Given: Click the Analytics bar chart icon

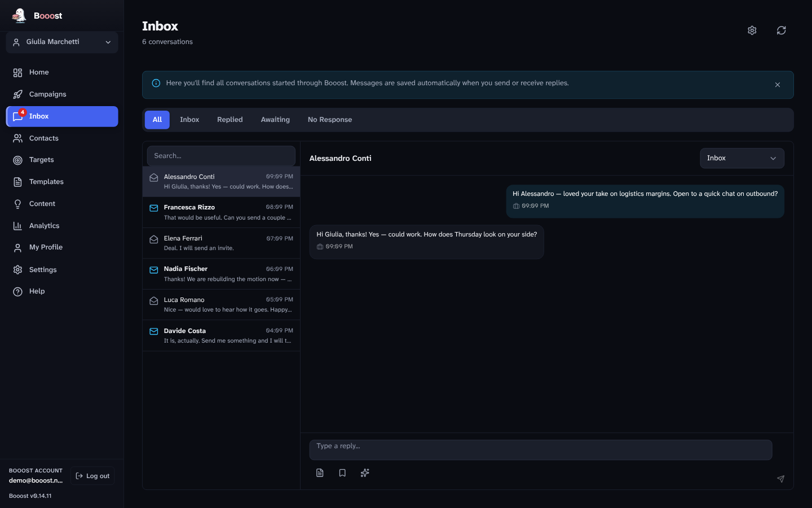Looking at the screenshot, I should click(x=18, y=226).
